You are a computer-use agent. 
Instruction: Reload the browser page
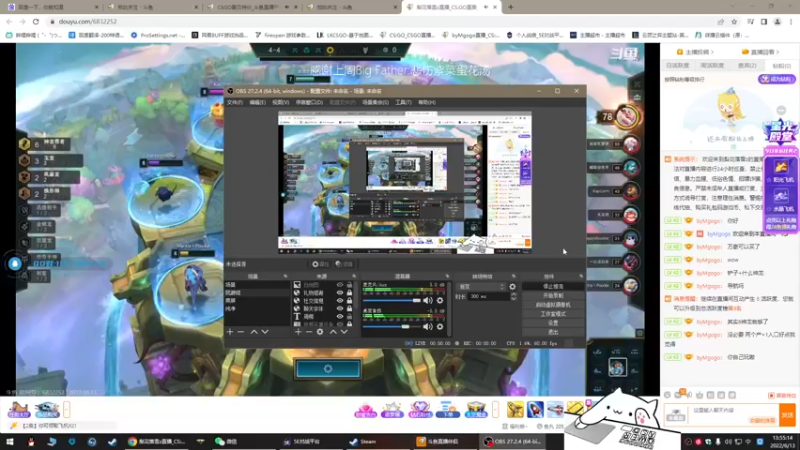pyautogui.click(x=36, y=21)
